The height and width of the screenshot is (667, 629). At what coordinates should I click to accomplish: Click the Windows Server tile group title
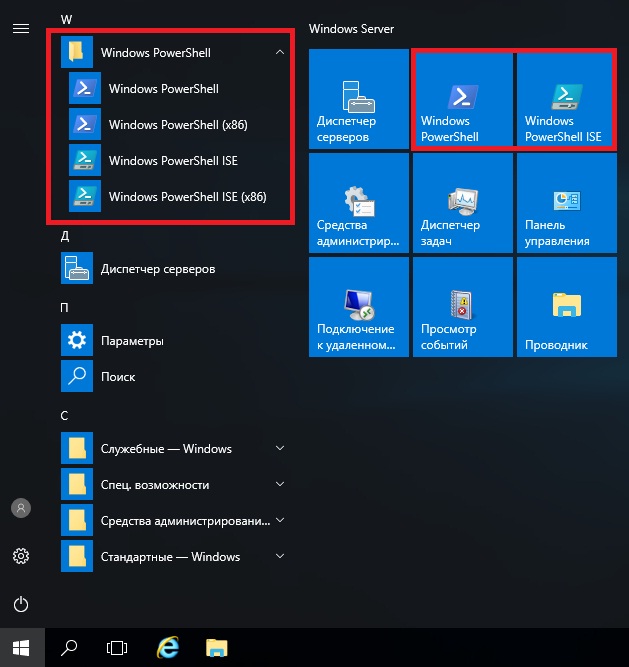(x=351, y=29)
